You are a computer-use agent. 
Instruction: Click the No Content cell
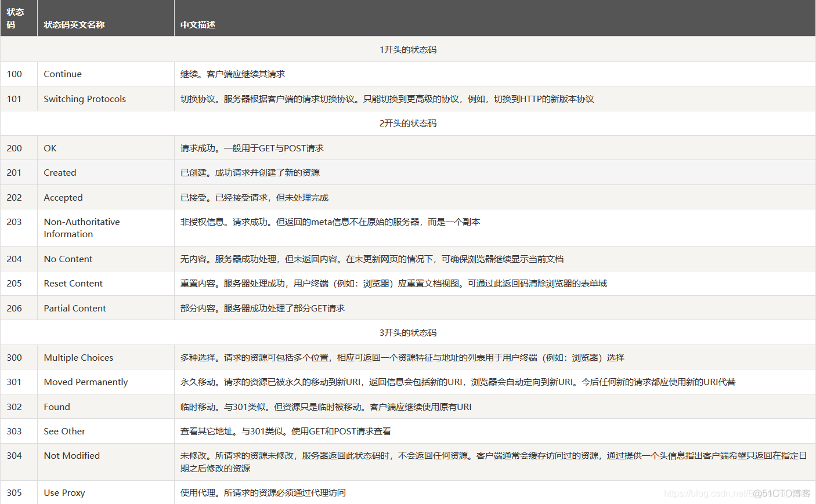[106, 259]
